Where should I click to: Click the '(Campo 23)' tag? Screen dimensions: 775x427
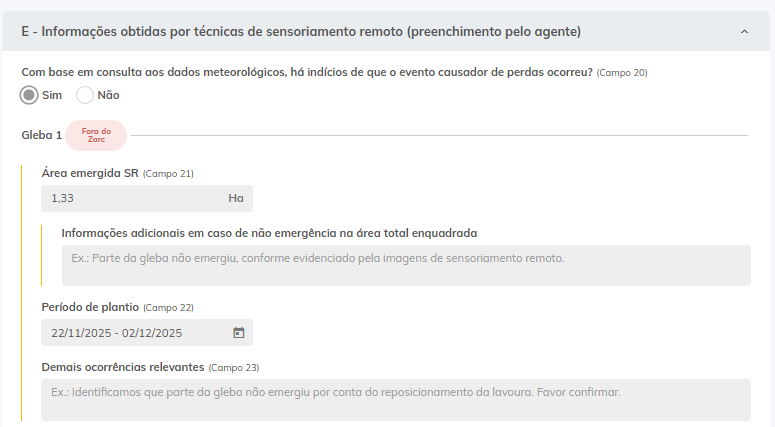(234, 368)
